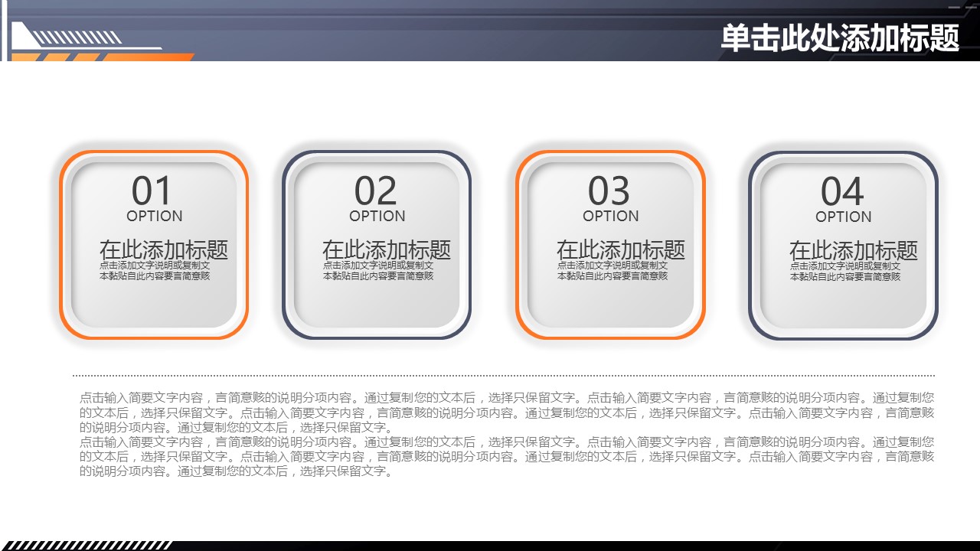
Task: Click the 在此添加标题 heading in card 01
Action: click(163, 249)
